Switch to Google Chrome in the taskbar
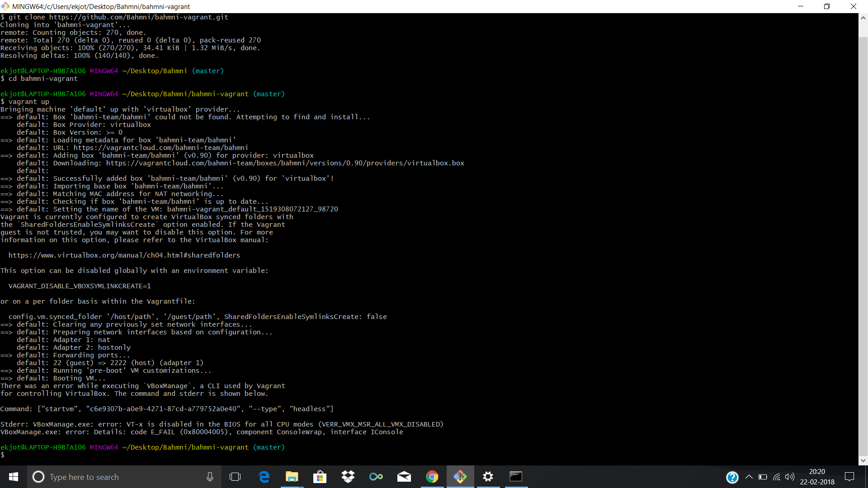This screenshot has height=488, width=868. point(432,477)
